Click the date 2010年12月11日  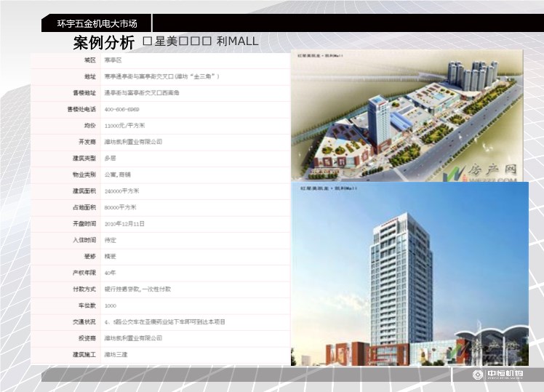tap(124, 224)
